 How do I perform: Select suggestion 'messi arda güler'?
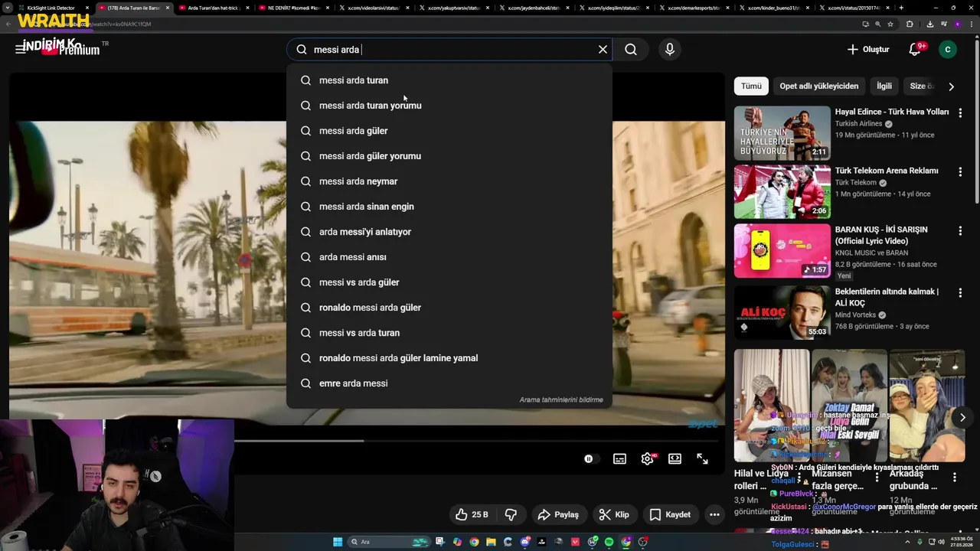click(449, 131)
